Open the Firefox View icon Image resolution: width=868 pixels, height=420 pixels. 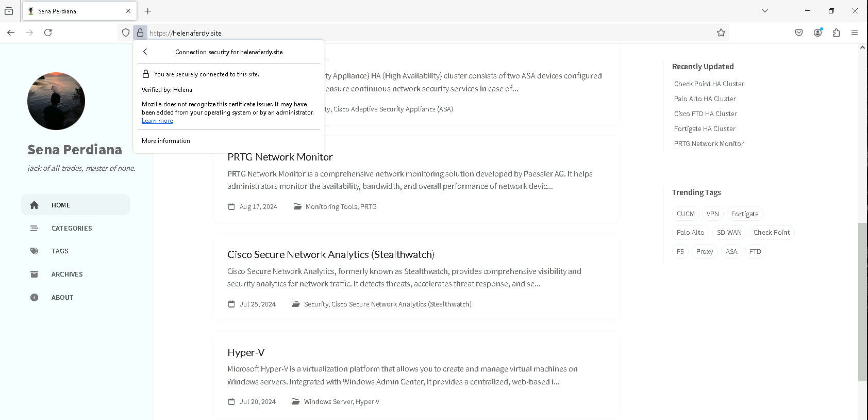point(9,11)
